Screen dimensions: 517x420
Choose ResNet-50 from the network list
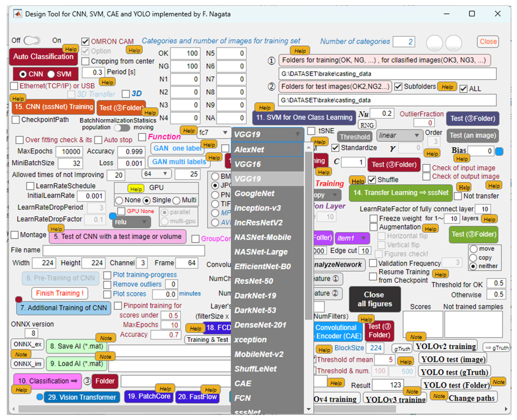point(254,281)
